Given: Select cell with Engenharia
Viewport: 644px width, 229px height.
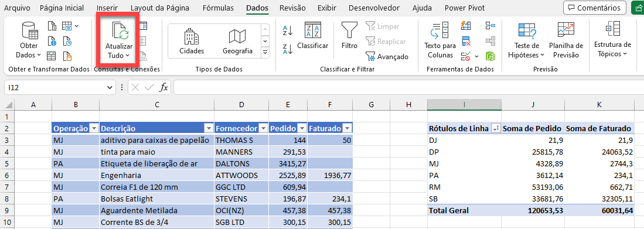Looking at the screenshot, I should (x=157, y=175).
